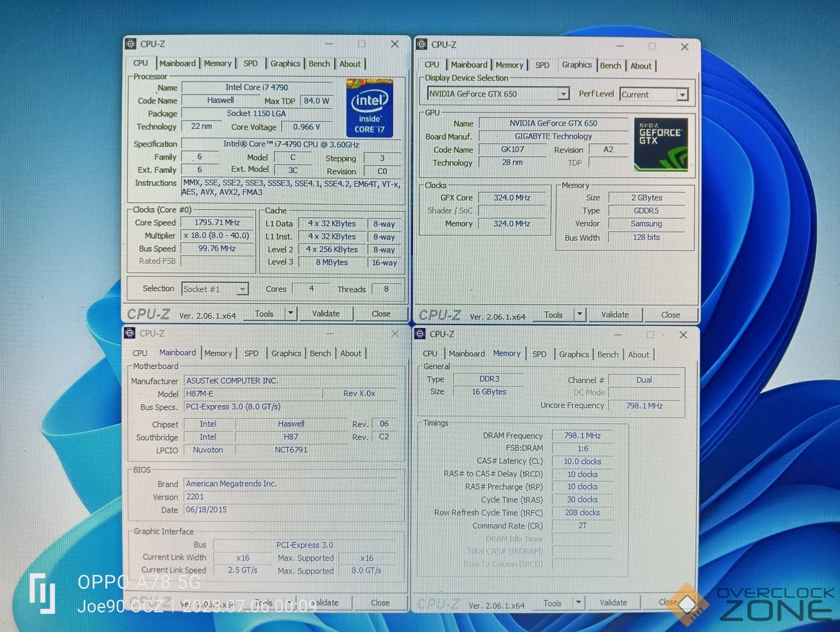Image resolution: width=840 pixels, height=632 pixels.
Task: Open the Socket #1 selection dropdown
Action: pyautogui.click(x=242, y=289)
